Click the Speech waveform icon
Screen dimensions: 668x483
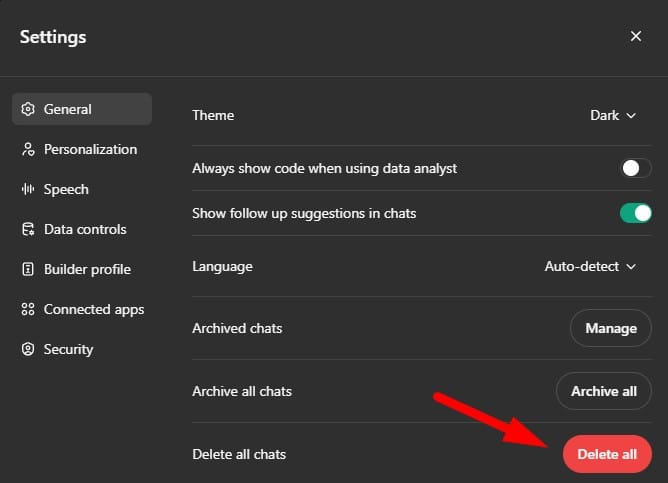pyautogui.click(x=28, y=189)
